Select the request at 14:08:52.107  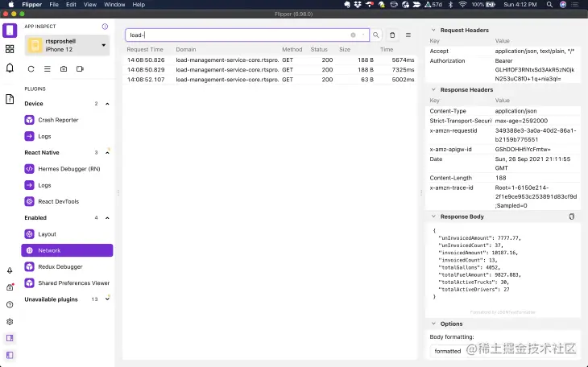[270, 80]
